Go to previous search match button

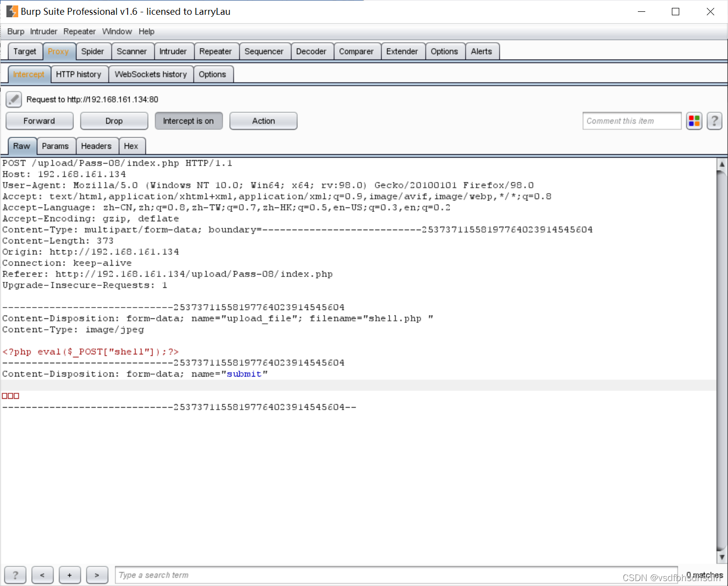point(42,575)
